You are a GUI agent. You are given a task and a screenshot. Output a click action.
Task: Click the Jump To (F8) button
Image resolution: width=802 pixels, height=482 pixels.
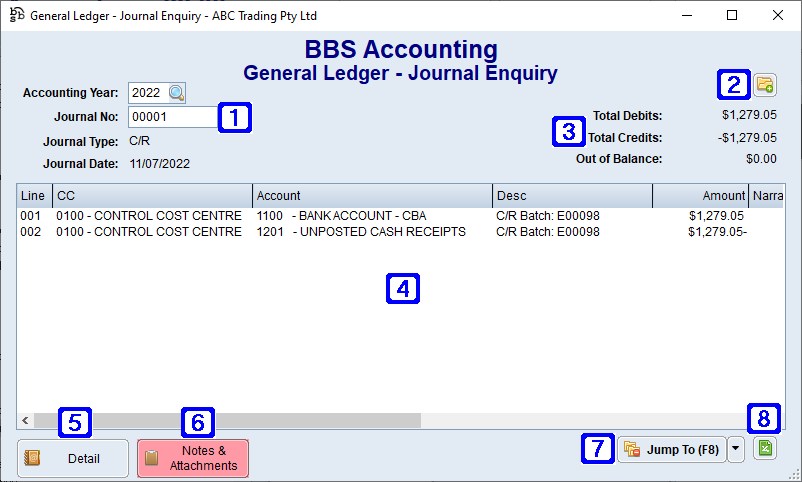[672, 450]
